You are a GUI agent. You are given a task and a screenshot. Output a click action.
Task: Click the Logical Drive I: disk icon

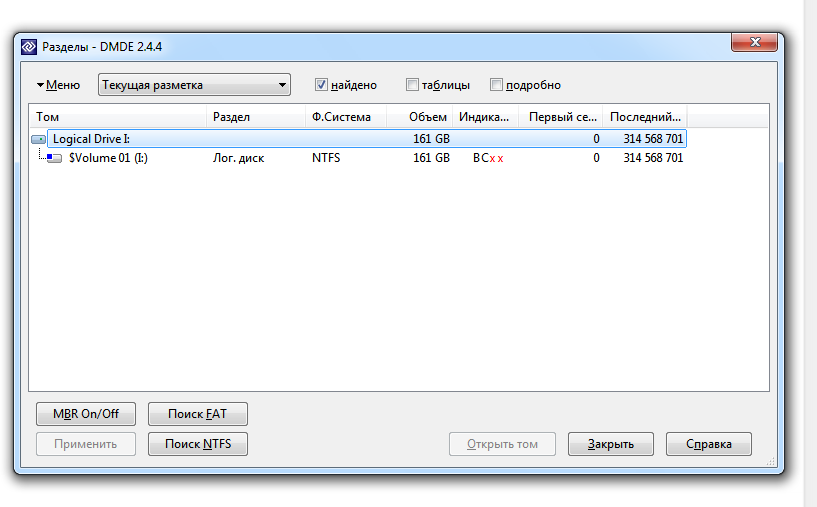[x=39, y=139]
